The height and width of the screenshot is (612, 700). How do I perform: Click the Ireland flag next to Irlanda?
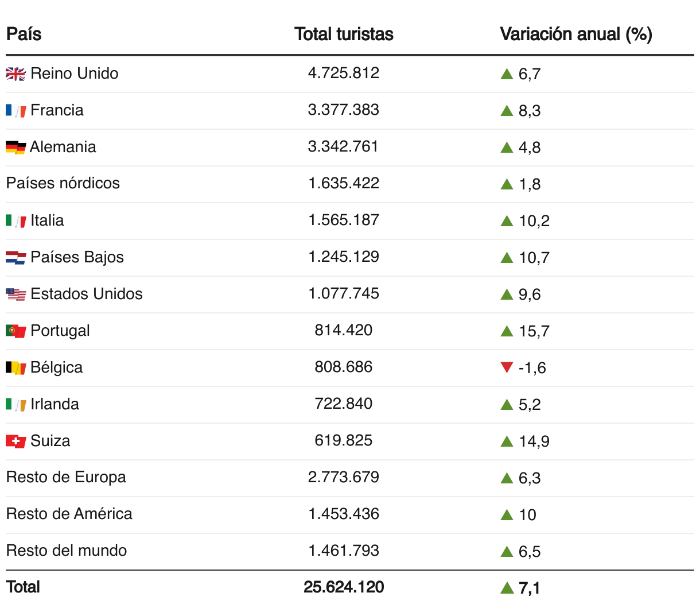coord(15,405)
